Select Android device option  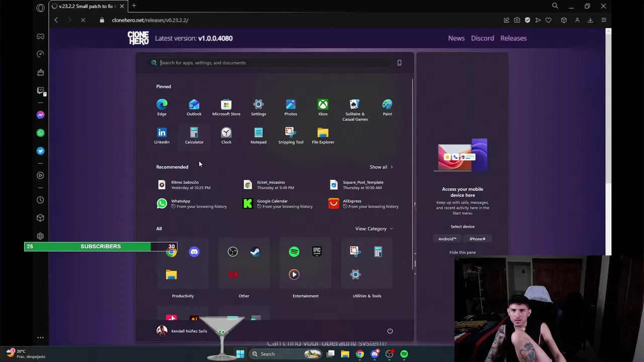447,239
